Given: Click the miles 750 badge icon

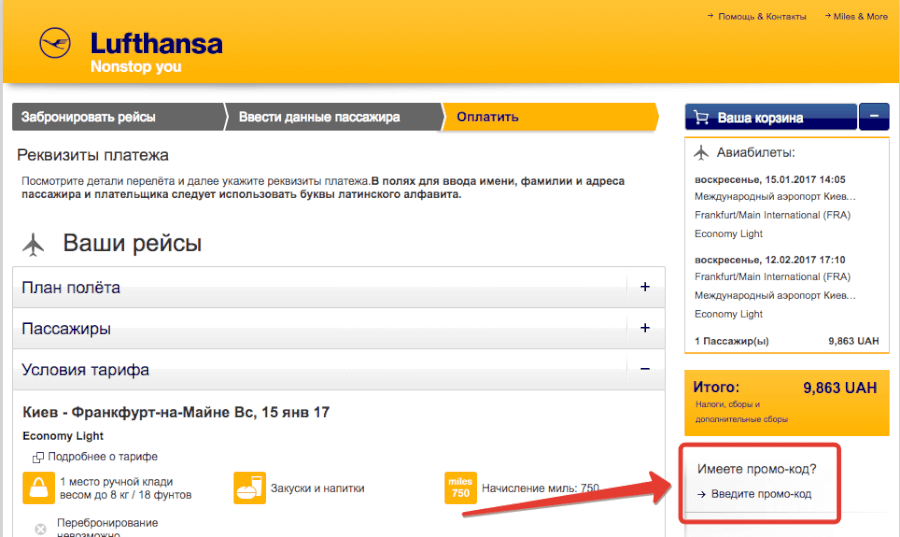Looking at the screenshot, I should pyautogui.click(x=460, y=488).
